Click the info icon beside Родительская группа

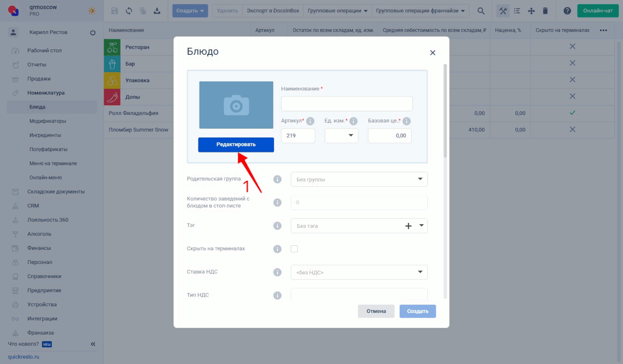coord(277,179)
